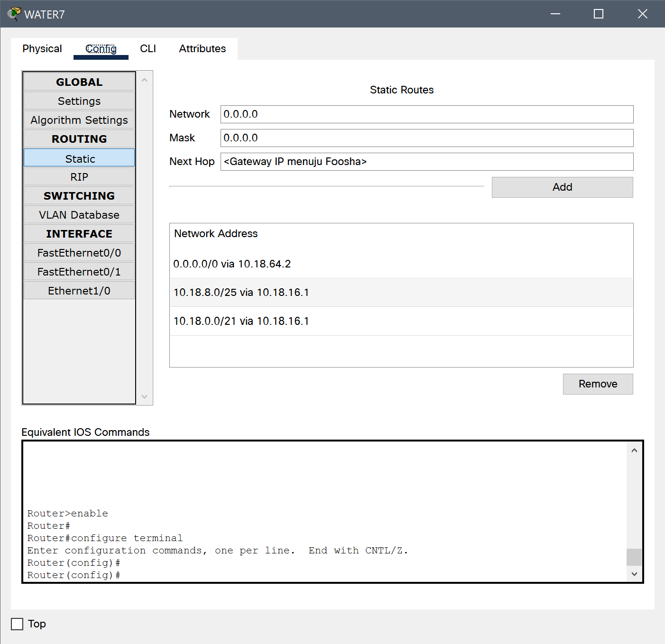Click the ROUTING section header
The width and height of the screenshot is (665, 644).
[79, 139]
